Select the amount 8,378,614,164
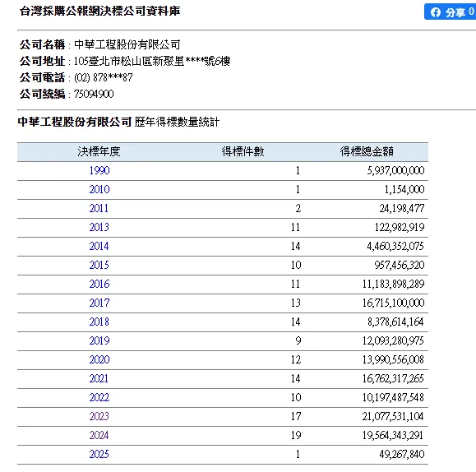 click(395, 322)
